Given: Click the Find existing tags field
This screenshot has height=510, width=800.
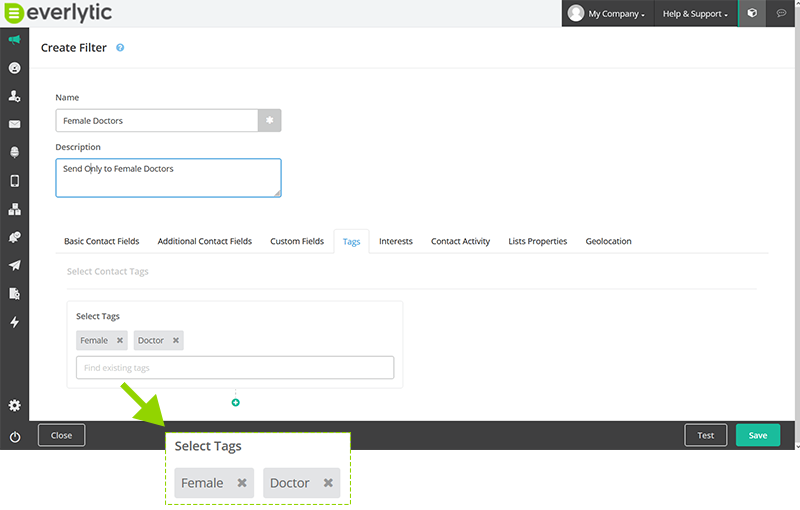Looking at the screenshot, I should (235, 368).
